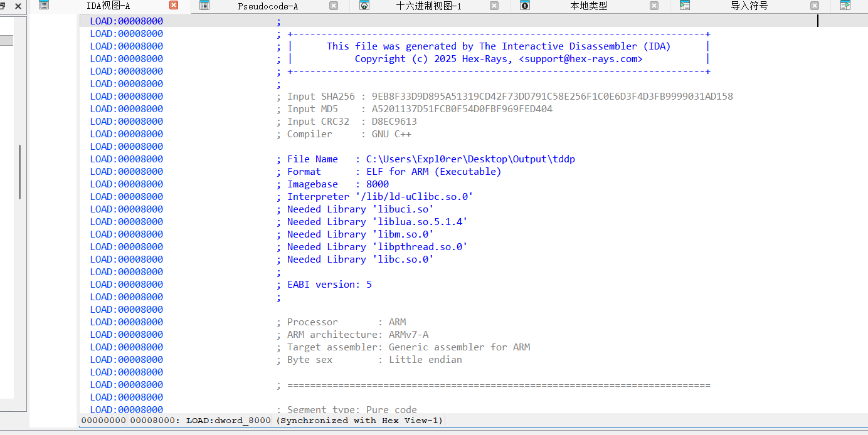The width and height of the screenshot is (868, 435).
Task: Click the EABI version: 5 line
Action: (x=324, y=285)
